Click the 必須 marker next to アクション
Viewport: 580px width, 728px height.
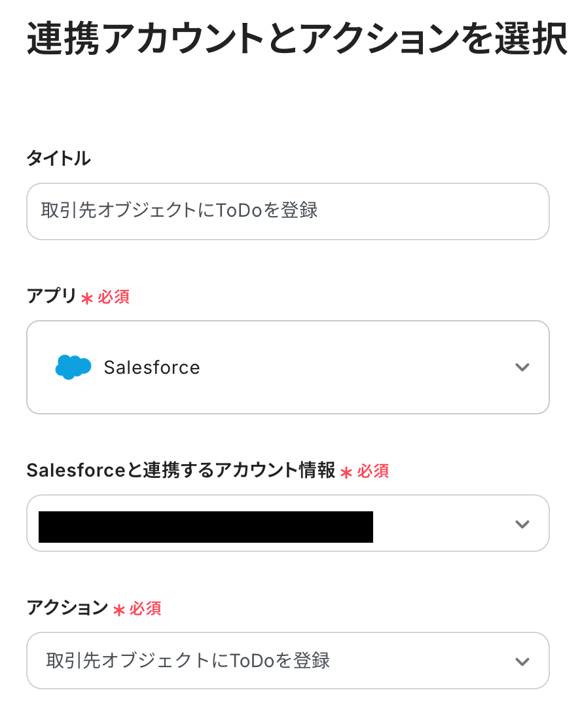pos(145,608)
